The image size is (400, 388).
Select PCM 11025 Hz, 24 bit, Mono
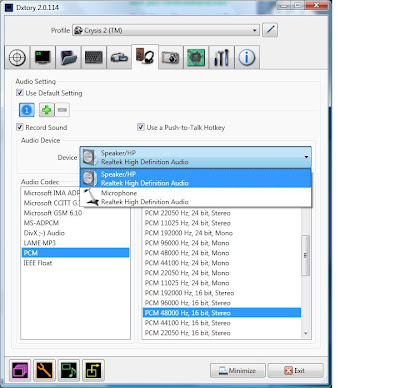pyautogui.click(x=222, y=283)
